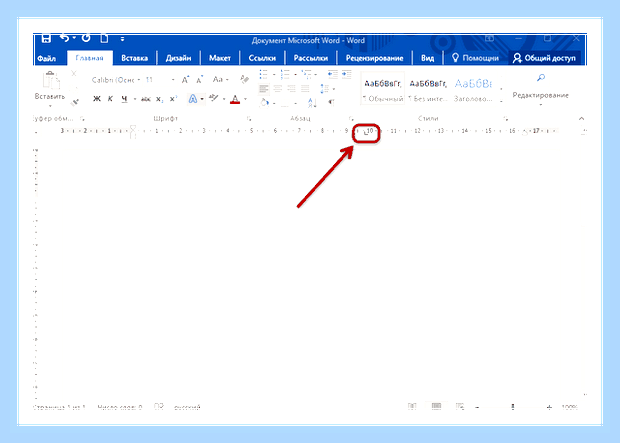This screenshot has height=443, width=620.
Task: Clear all formatting with eraser icon
Action: (x=244, y=79)
